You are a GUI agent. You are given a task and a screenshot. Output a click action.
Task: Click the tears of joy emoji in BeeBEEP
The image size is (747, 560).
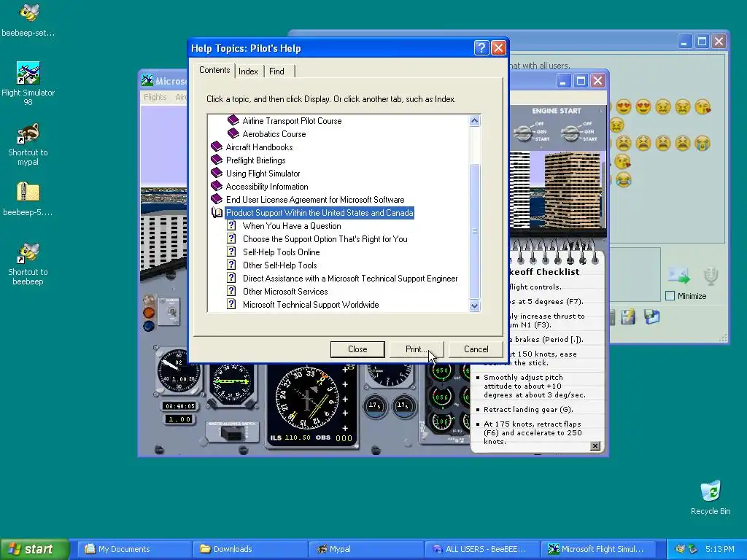(624, 179)
